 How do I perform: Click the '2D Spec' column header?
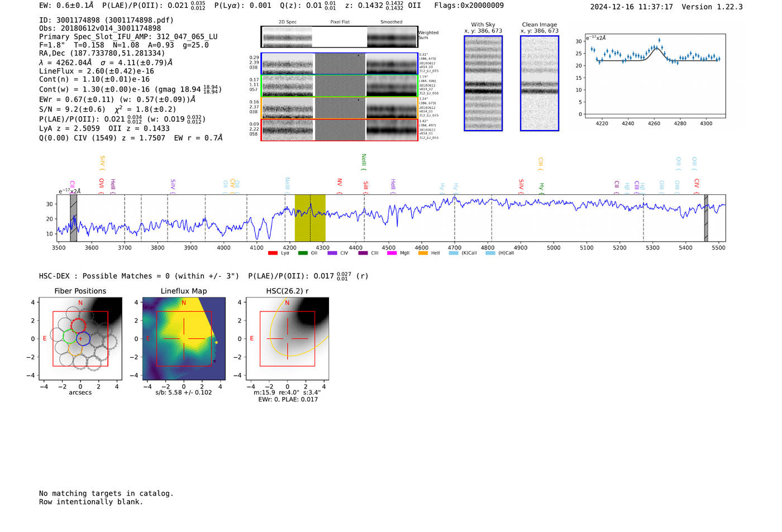288,22
